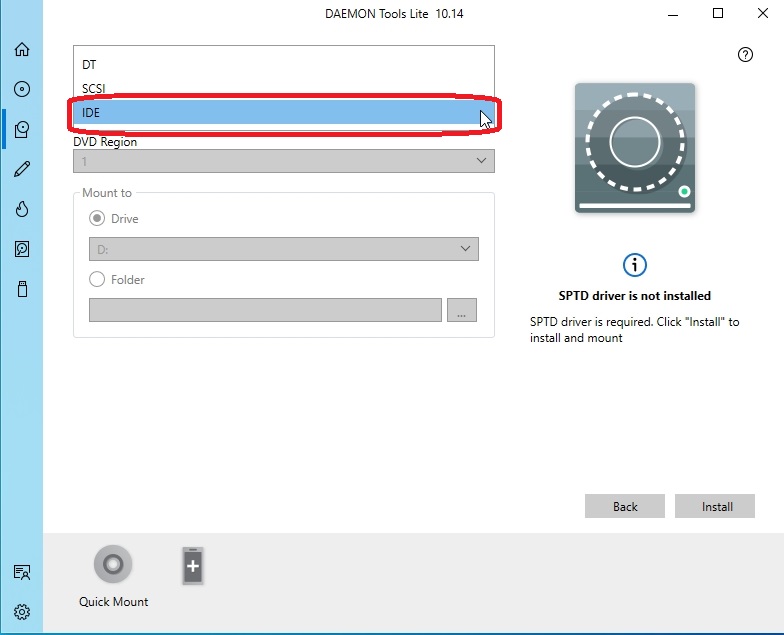Click the browse ellipsis button
Viewport: 784px width, 635px height.
(462, 310)
